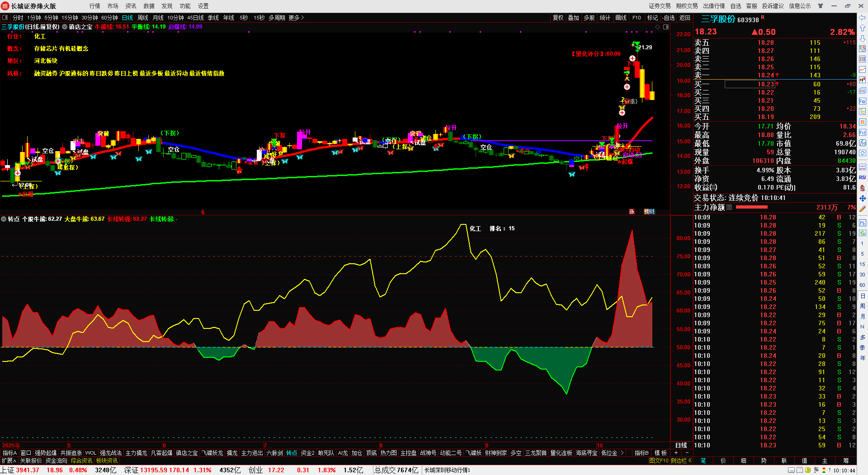This screenshot has height=475, width=868.
Task: Open the 行情 menu
Action: (x=95, y=6)
